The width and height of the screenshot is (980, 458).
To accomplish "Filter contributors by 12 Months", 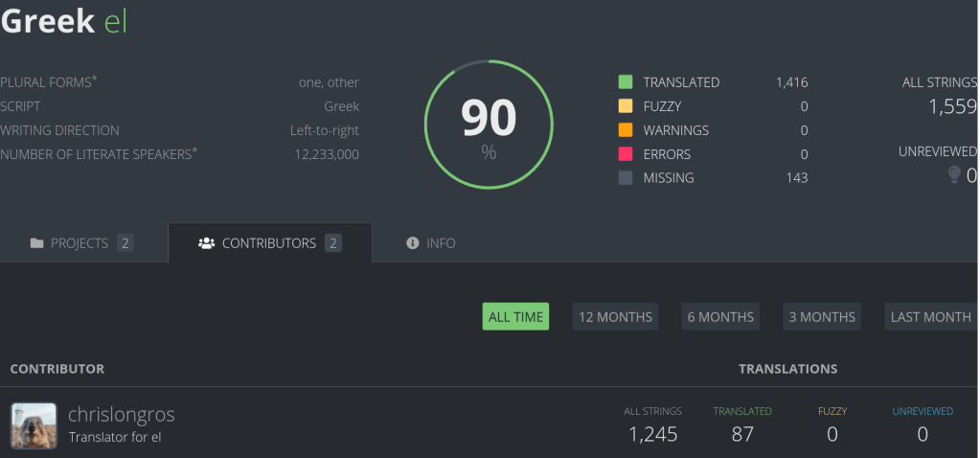I will (615, 317).
